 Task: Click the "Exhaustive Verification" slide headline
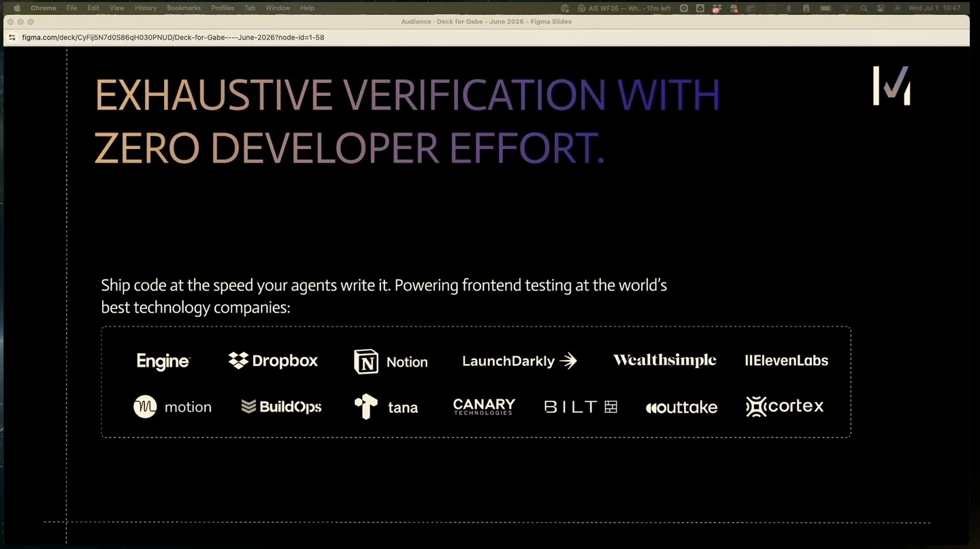click(407, 121)
